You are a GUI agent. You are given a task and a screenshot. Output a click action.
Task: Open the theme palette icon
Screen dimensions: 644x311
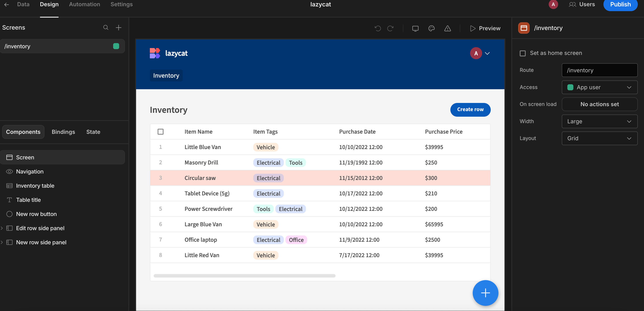point(431,28)
